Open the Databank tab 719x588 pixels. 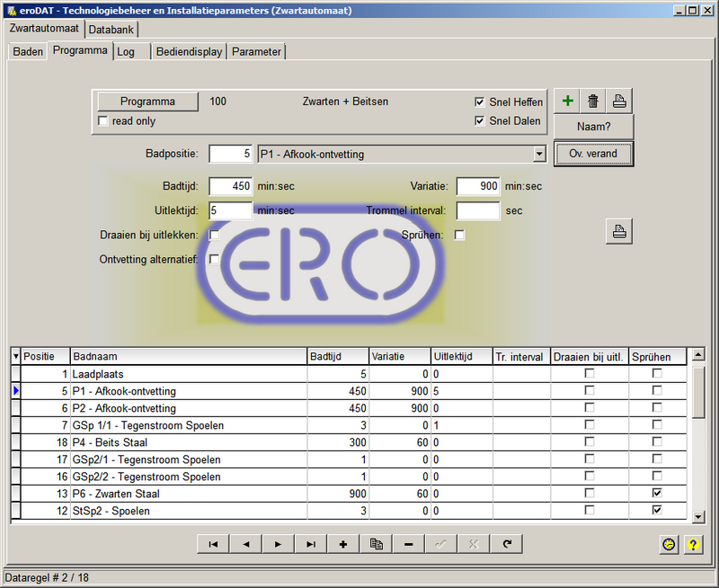[112, 30]
